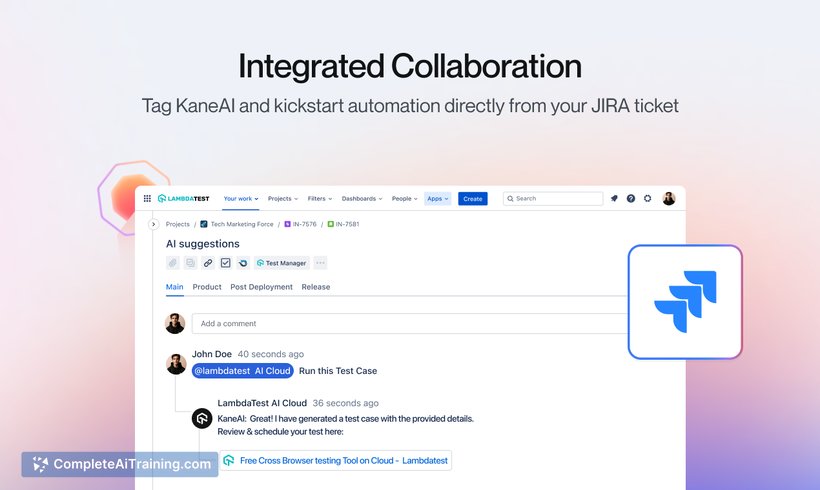Open the notifications icon in header
The height and width of the screenshot is (490, 820).
614,199
